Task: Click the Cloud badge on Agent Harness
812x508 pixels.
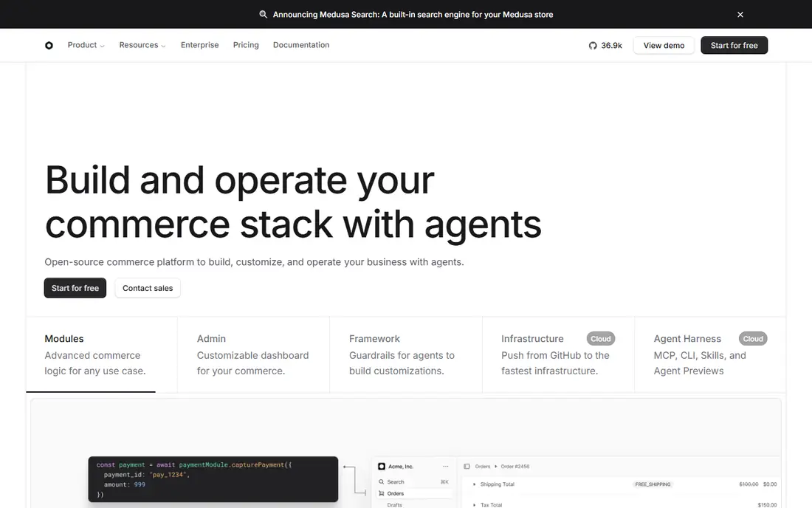Action: coord(753,339)
